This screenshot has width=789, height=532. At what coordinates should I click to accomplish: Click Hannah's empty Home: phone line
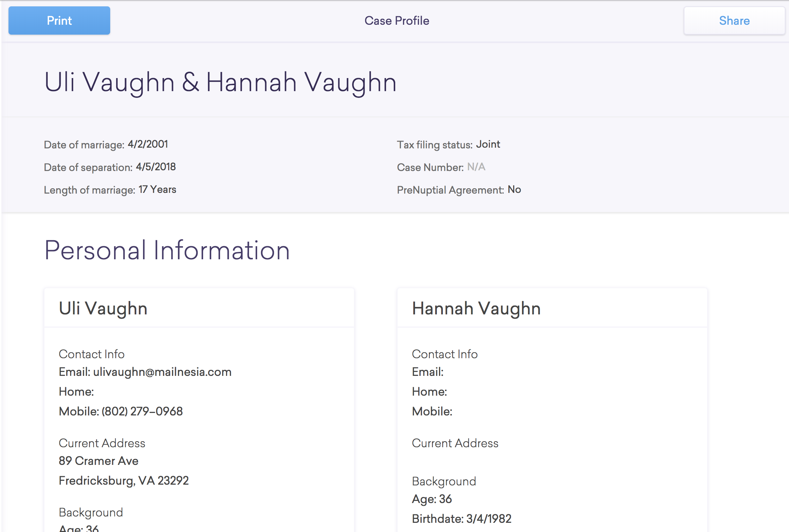(x=429, y=391)
